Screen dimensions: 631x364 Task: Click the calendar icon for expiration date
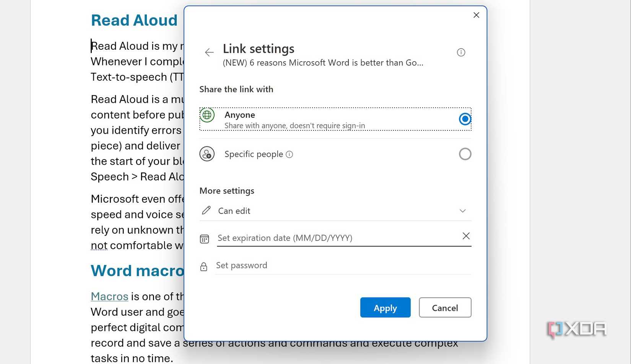point(204,238)
